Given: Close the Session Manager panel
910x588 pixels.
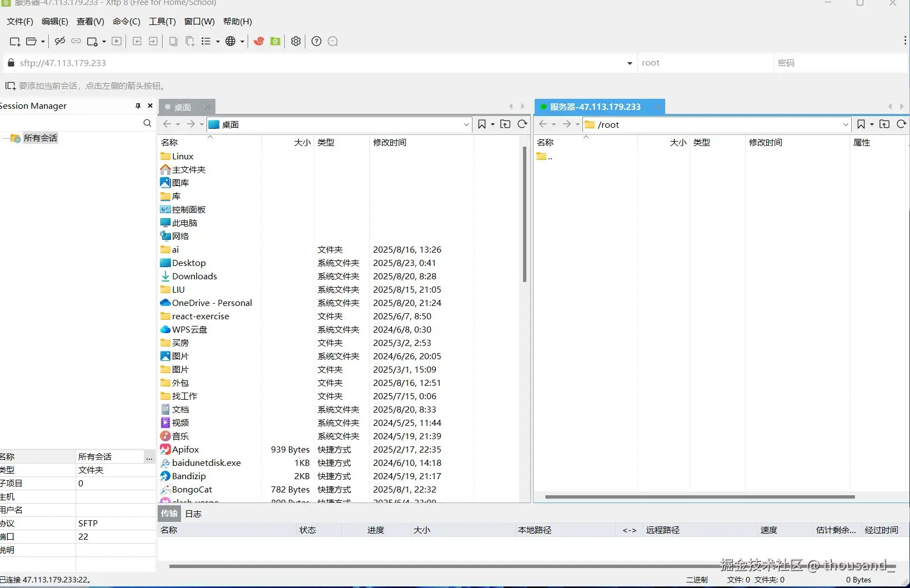Looking at the screenshot, I should (x=150, y=105).
